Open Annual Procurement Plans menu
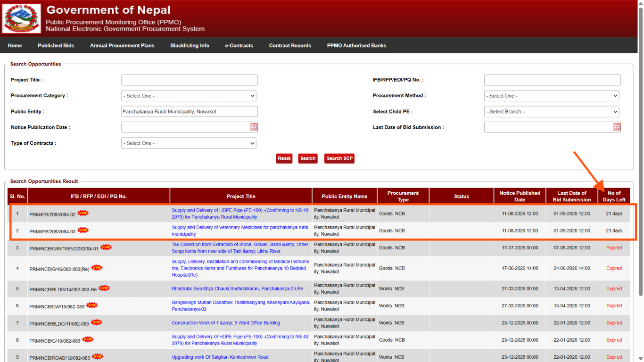The image size is (644, 362). tap(122, 46)
